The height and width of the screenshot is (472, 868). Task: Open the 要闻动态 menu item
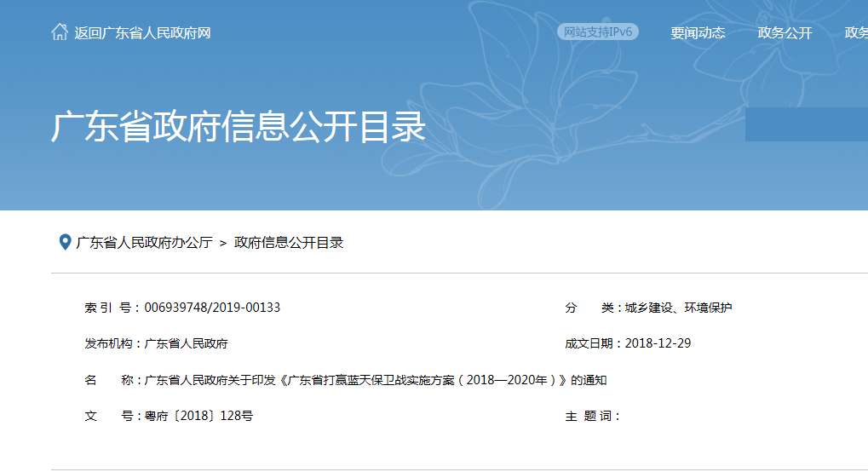click(x=698, y=33)
